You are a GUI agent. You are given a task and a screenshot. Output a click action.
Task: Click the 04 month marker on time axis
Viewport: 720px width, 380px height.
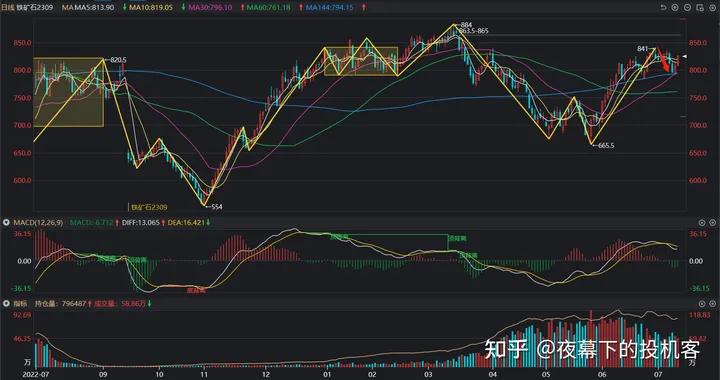pos(493,374)
